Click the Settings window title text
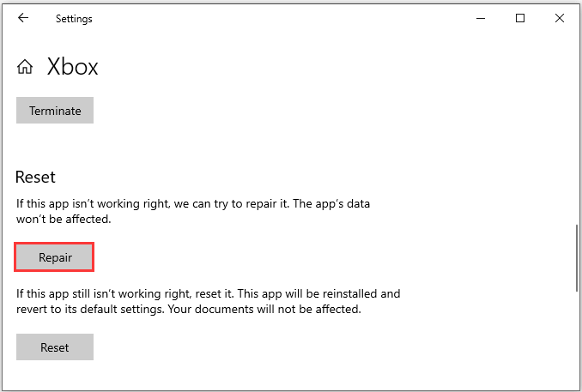Viewport: 582px width, 392px height. [x=74, y=19]
